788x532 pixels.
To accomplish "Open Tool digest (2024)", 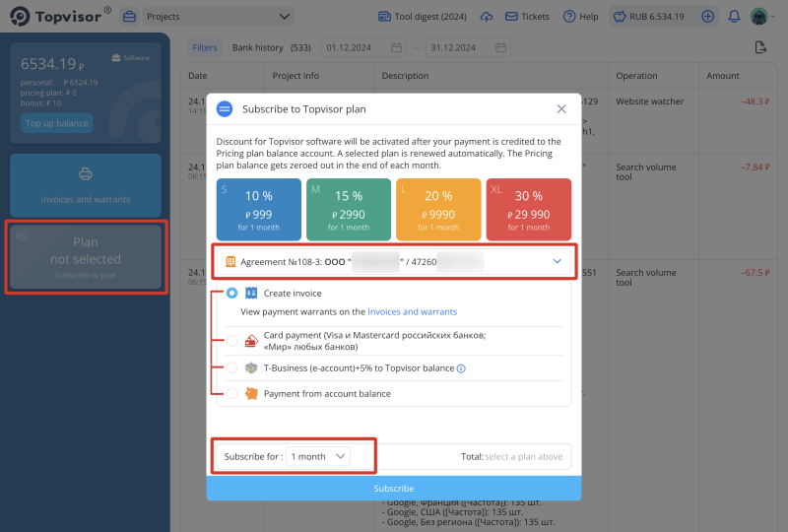I will point(423,17).
